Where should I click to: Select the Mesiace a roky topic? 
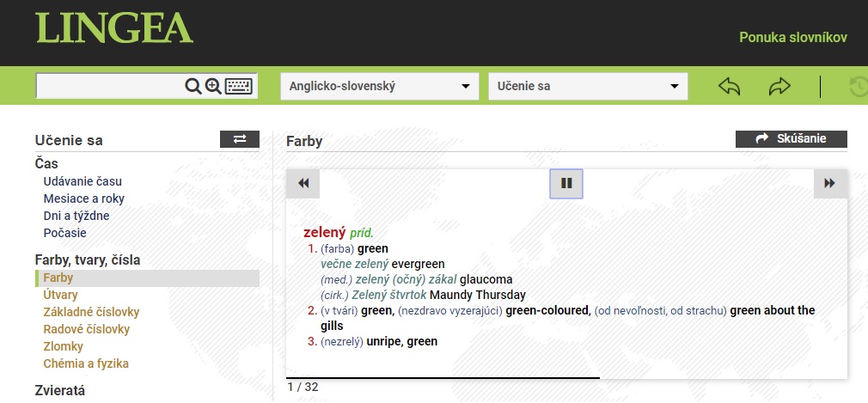[x=83, y=198]
